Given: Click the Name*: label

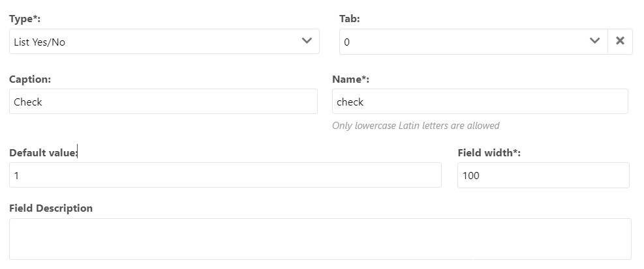Looking at the screenshot, I should click(x=351, y=79).
